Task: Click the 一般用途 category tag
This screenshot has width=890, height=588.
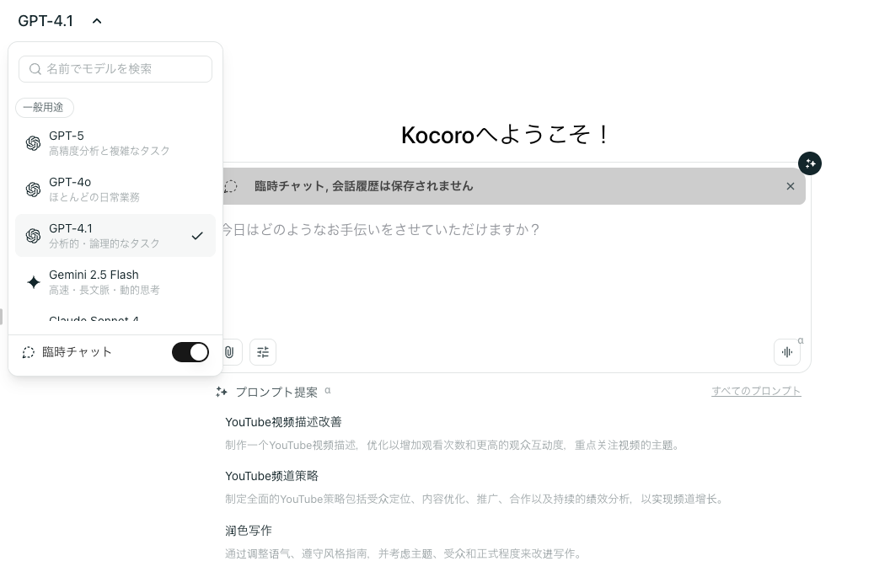Action: click(x=44, y=108)
